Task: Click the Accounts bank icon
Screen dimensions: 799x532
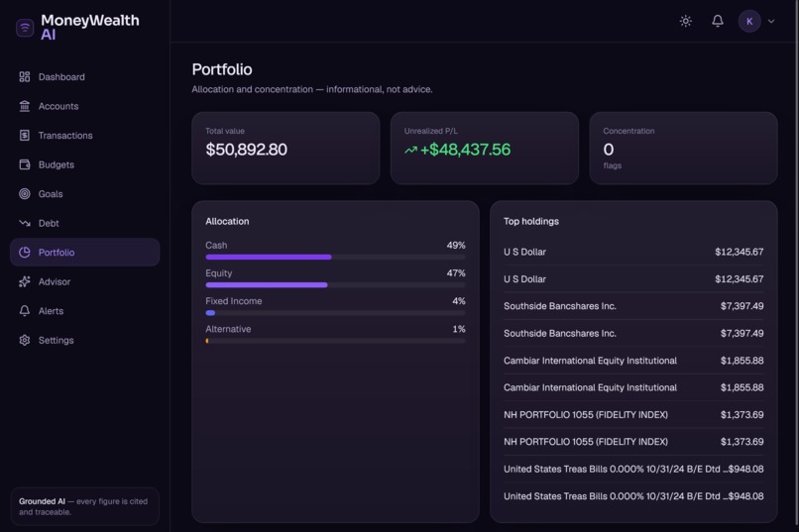Action: tap(25, 106)
